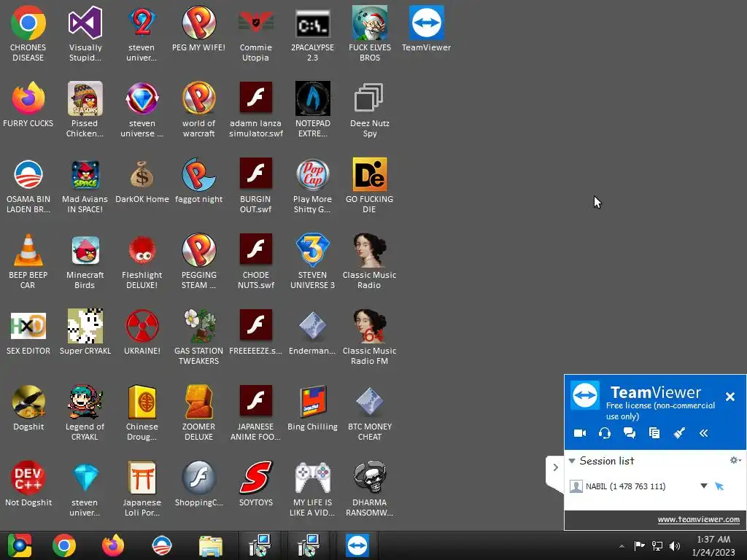
Task: Open the TeamViewer desktop shortcut
Action: (x=426, y=28)
